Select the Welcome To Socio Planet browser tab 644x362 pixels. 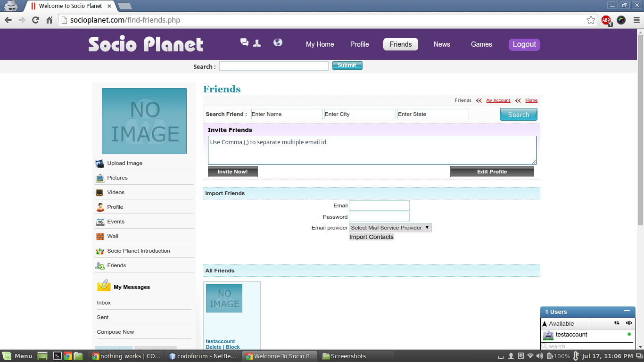tap(71, 6)
